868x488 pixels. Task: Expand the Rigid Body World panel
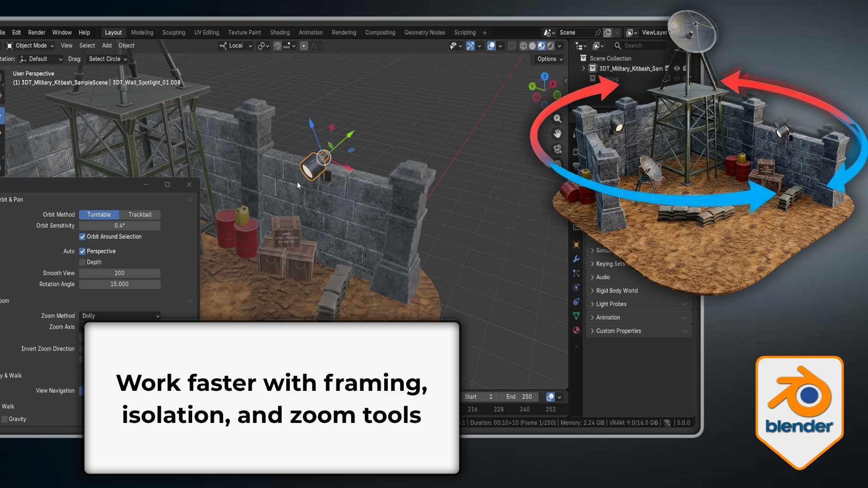tap(639, 291)
